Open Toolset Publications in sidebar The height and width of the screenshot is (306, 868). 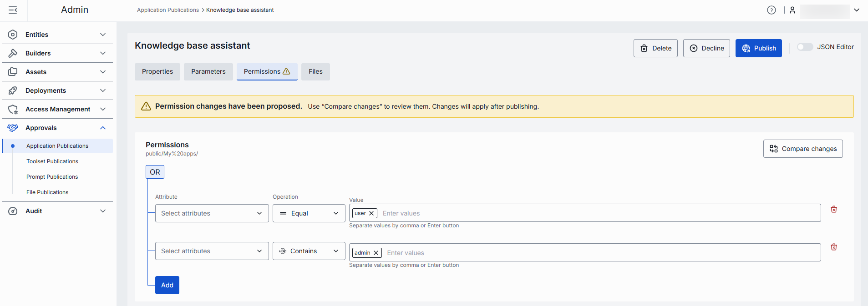click(x=52, y=161)
